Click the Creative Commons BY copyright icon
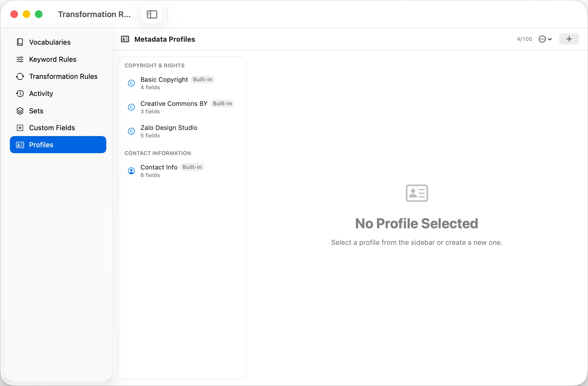 [x=131, y=107]
